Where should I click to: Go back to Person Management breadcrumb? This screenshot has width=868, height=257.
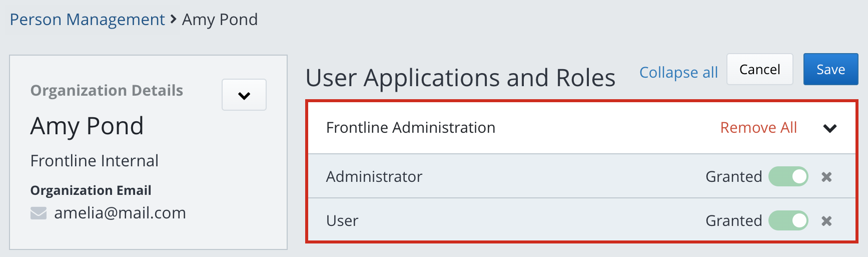87,20
